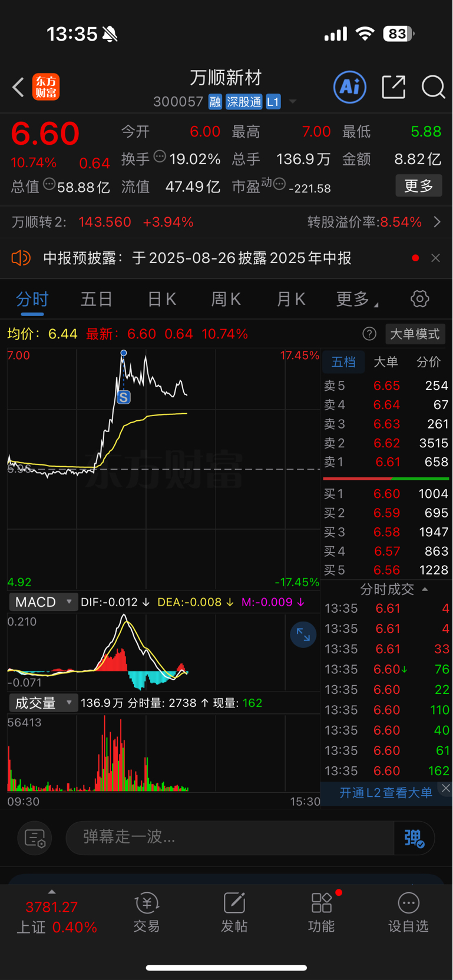Viewport: 453px width, 980px height.
Task: Open chart settings gear icon
Action: click(419, 299)
